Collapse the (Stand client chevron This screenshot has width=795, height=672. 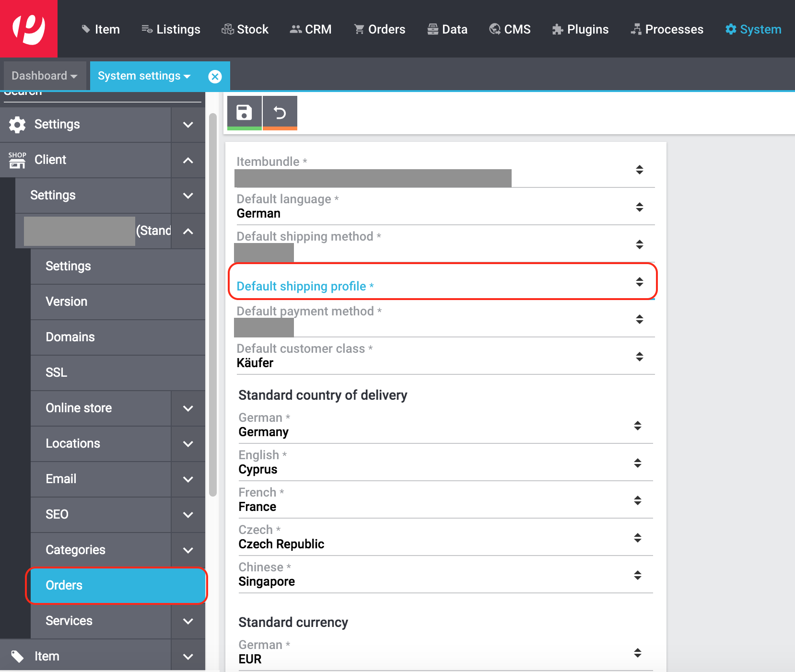coord(188,231)
